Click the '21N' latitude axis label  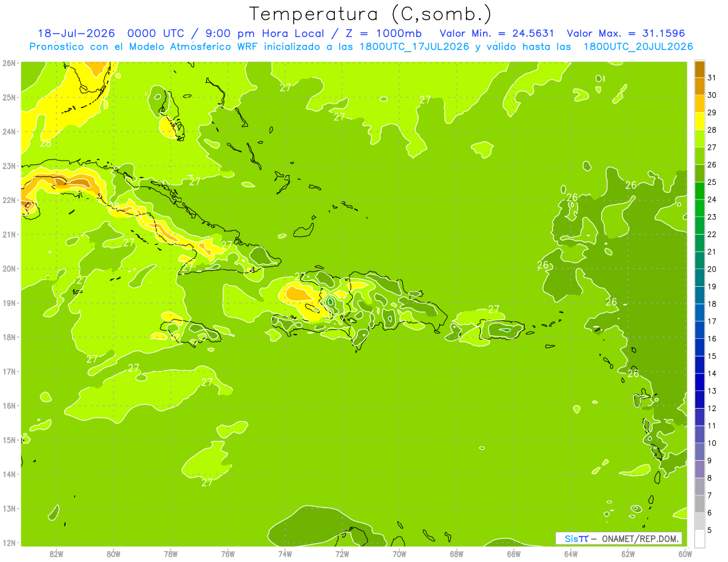click(x=9, y=234)
